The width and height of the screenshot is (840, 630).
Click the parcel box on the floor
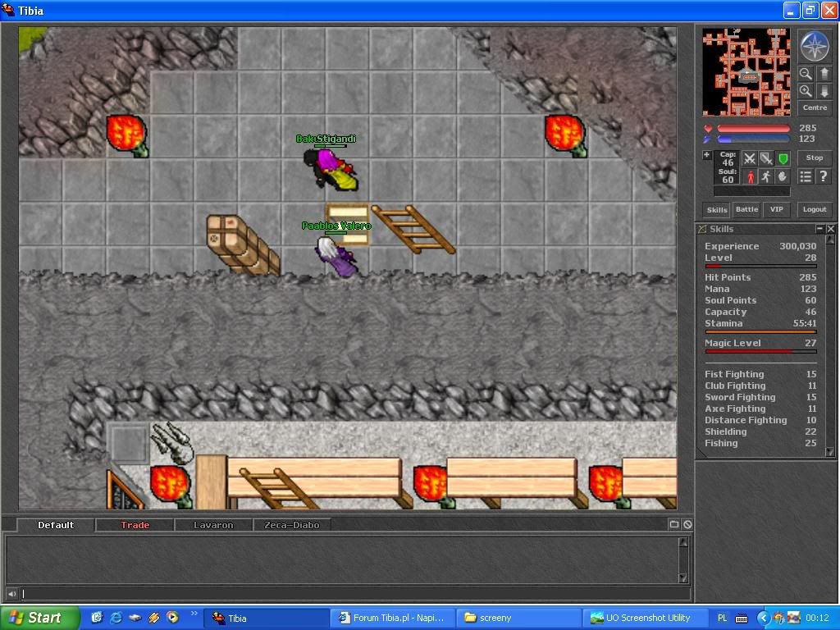243,244
